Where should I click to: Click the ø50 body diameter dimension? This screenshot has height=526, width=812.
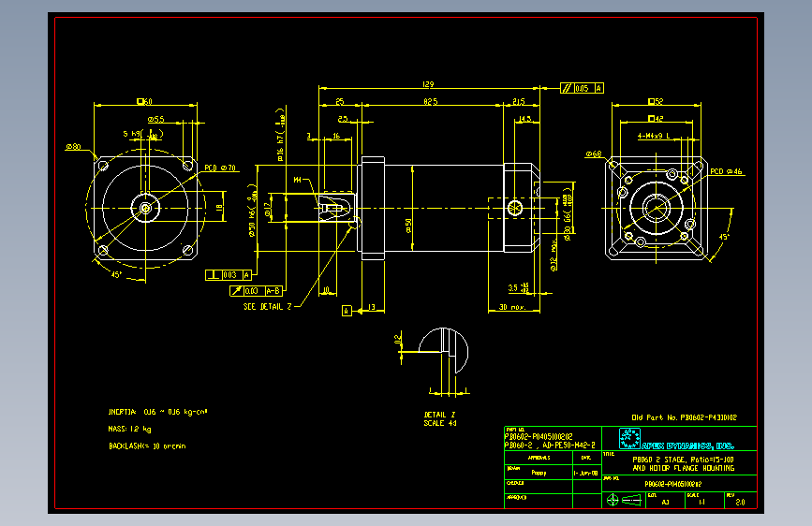click(408, 226)
